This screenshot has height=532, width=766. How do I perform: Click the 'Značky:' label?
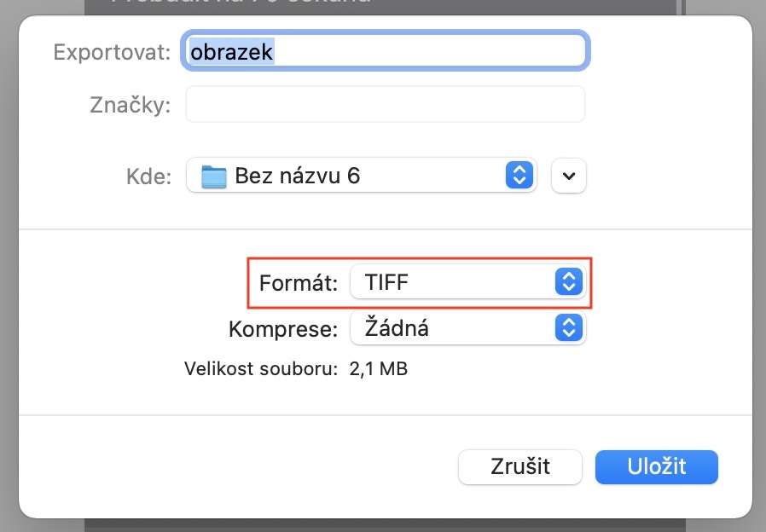pos(131,105)
